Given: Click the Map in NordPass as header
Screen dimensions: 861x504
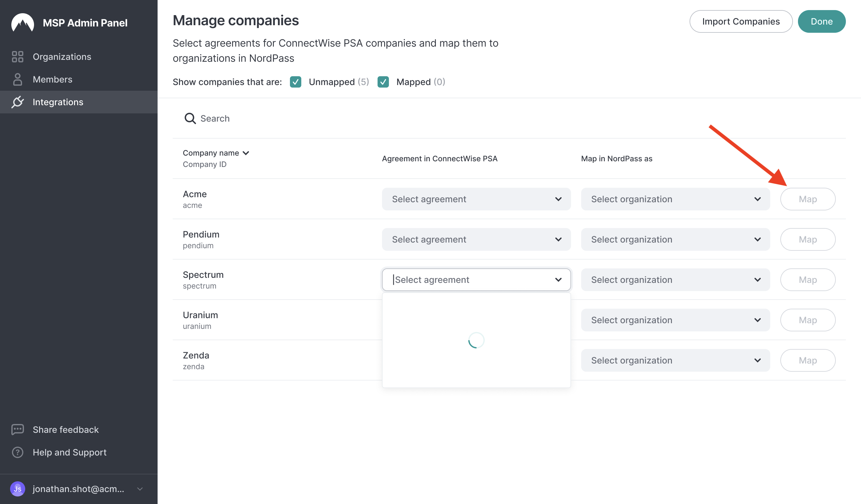Looking at the screenshot, I should coord(617,158).
